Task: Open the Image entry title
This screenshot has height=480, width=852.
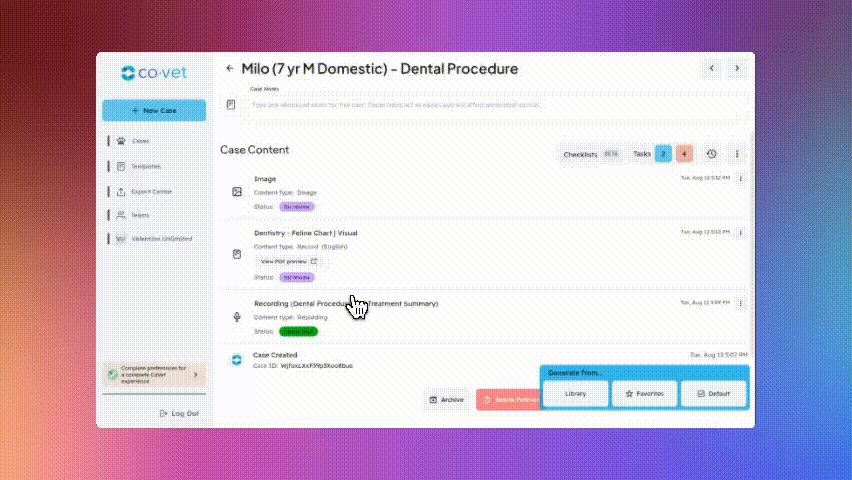Action: click(265, 179)
